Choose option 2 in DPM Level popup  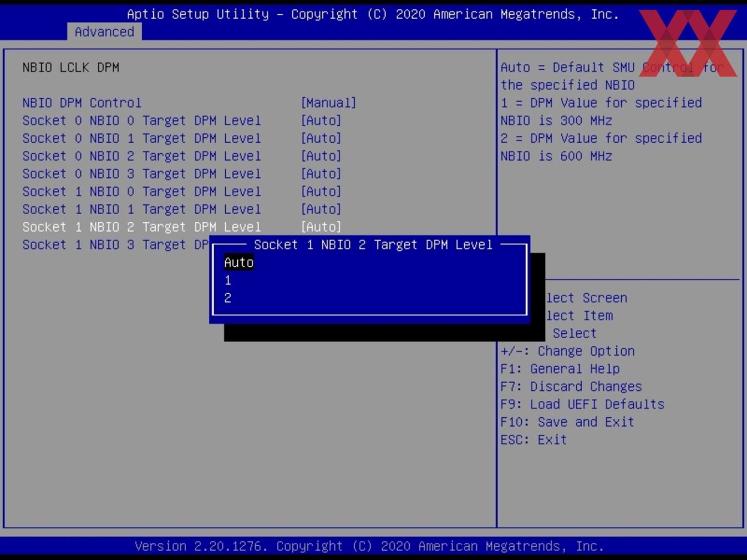(x=228, y=298)
